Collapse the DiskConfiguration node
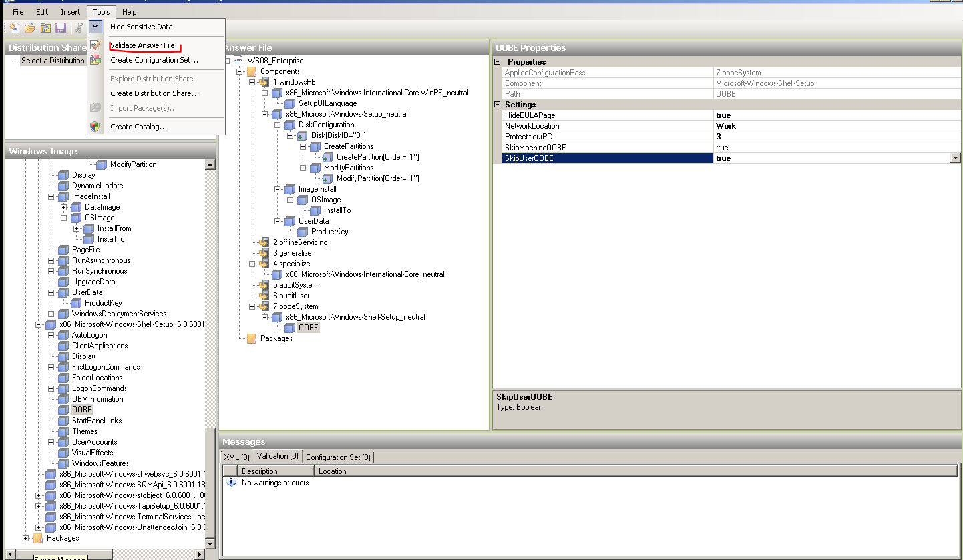Image resolution: width=963 pixels, height=560 pixels. pyautogui.click(x=278, y=125)
